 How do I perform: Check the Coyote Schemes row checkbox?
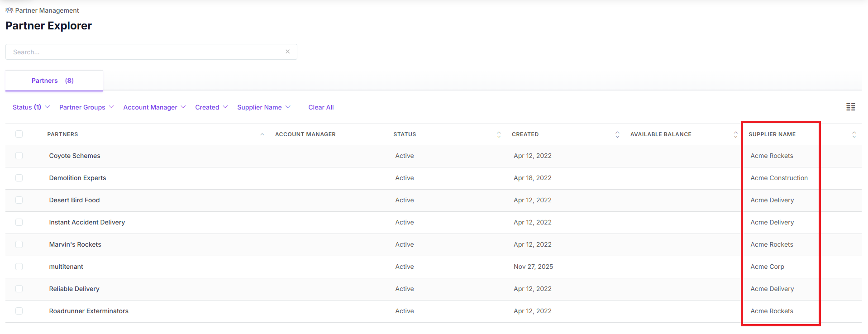pos(19,156)
